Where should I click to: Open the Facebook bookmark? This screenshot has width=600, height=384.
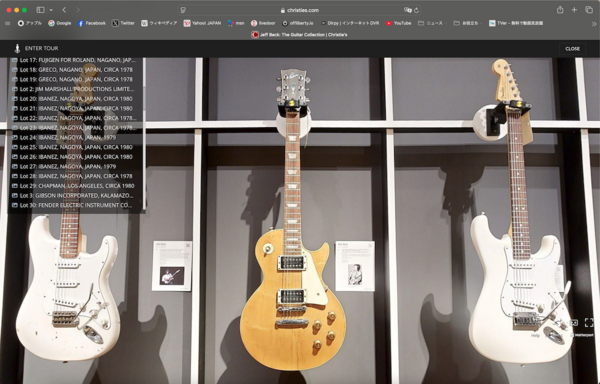click(92, 23)
